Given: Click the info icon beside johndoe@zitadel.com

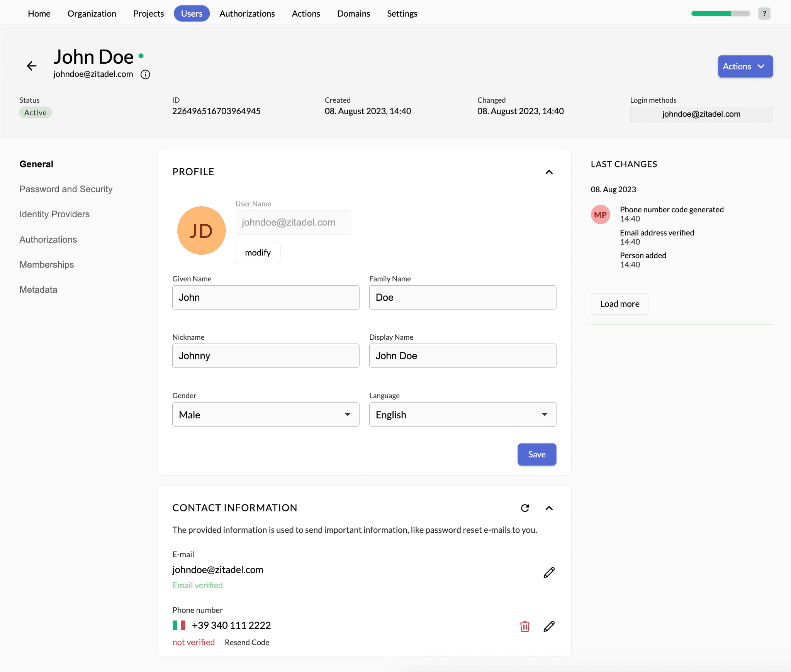Looking at the screenshot, I should pyautogui.click(x=145, y=74).
